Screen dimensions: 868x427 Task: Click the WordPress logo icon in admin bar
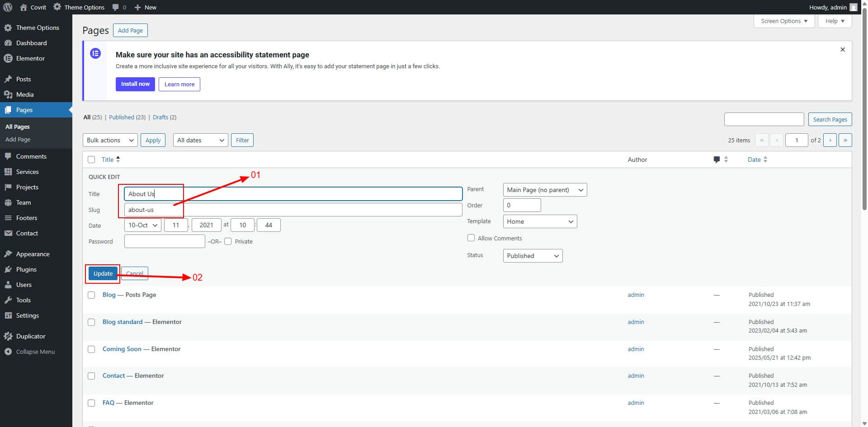[8, 7]
